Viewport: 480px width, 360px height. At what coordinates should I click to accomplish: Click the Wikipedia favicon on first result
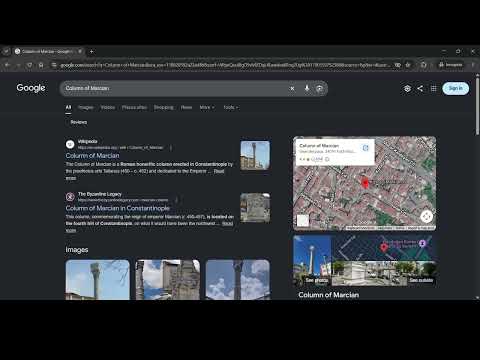pos(70,144)
